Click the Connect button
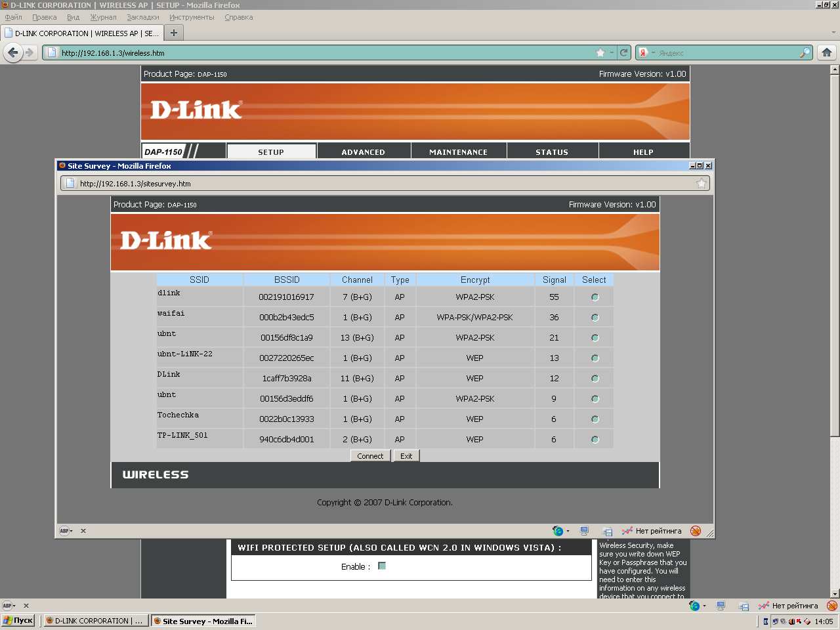840x630 pixels. [x=370, y=456]
